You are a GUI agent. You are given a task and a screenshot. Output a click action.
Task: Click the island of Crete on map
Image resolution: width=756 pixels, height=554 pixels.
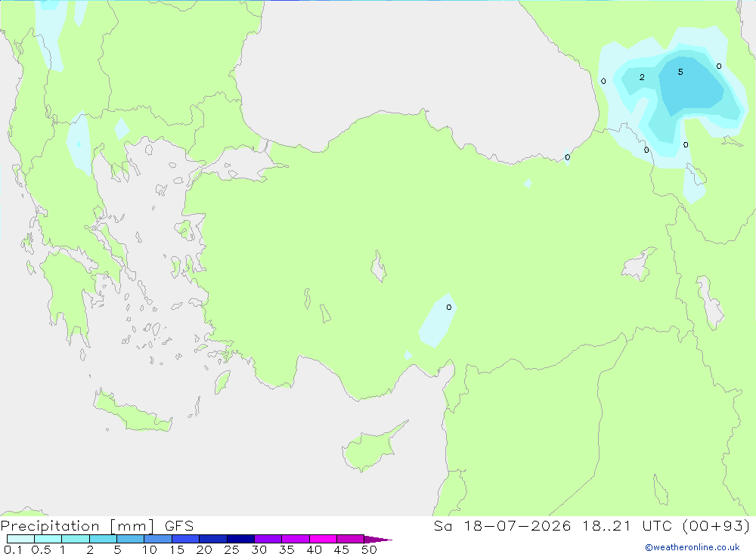(130, 412)
